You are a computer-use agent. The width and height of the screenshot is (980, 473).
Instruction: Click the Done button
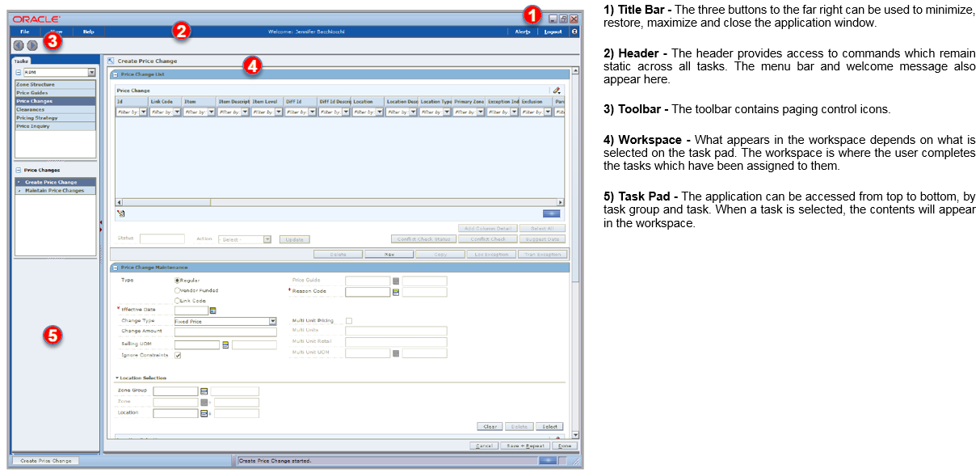click(x=564, y=446)
